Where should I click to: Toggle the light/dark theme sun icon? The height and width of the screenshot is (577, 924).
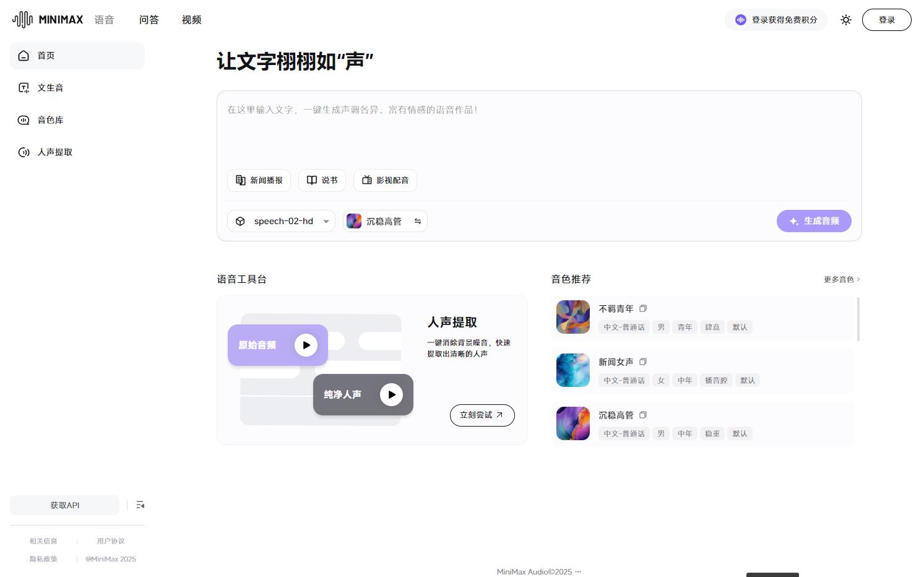tap(846, 20)
